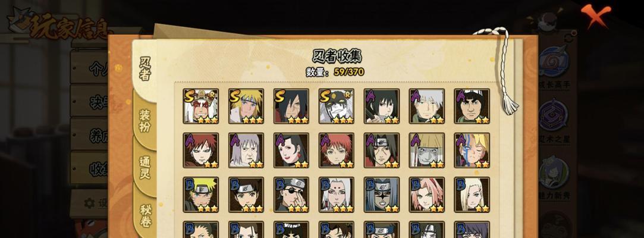The width and height of the screenshot is (644, 238).
Task: Close the ninja collection panel with the orange X
Action: 595,15
